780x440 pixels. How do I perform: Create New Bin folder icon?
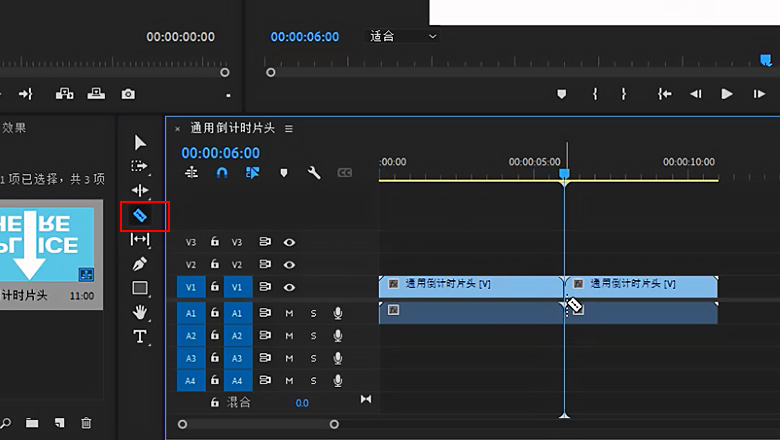(32, 423)
